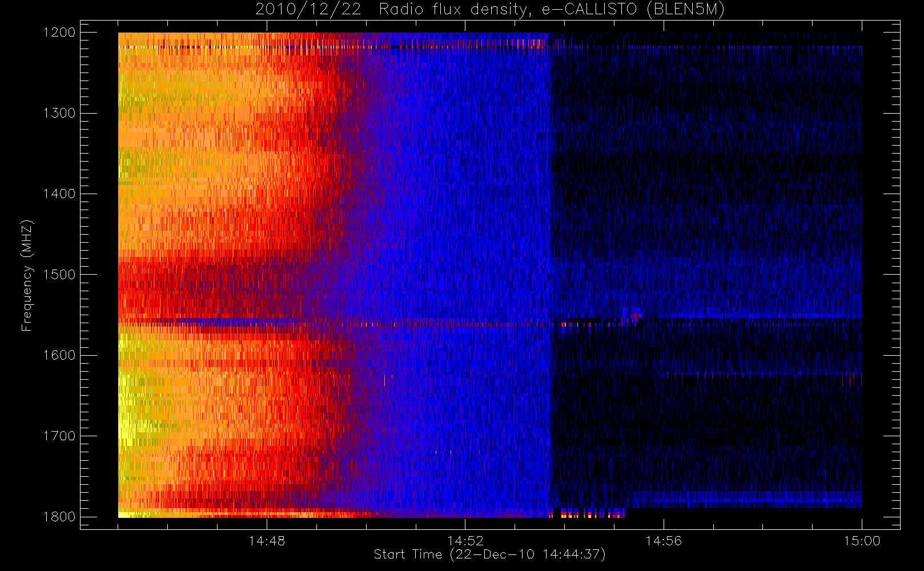Click the 1300 frequency tick label
Screen dimensions: 924x571
(x=59, y=113)
